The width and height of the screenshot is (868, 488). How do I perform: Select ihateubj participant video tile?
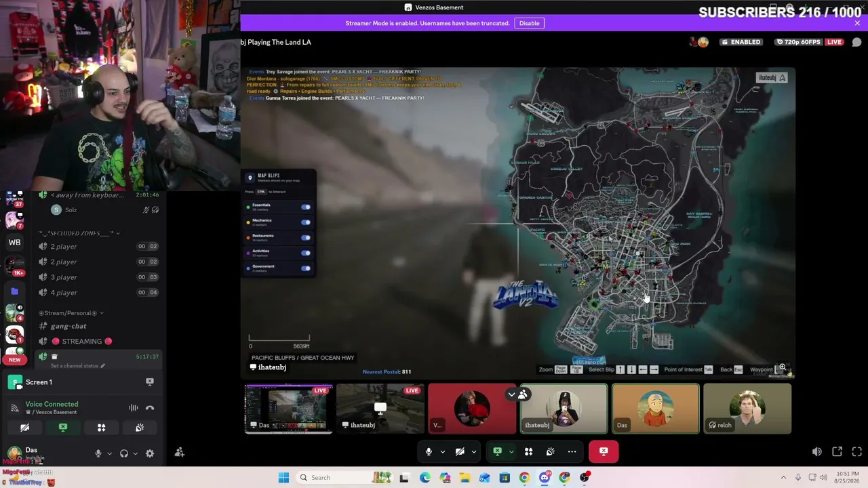(x=564, y=409)
